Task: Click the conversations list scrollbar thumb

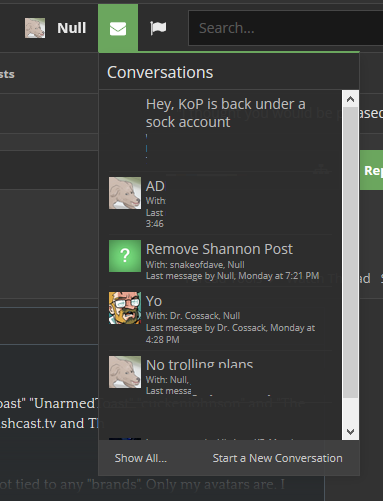Action: (350, 252)
